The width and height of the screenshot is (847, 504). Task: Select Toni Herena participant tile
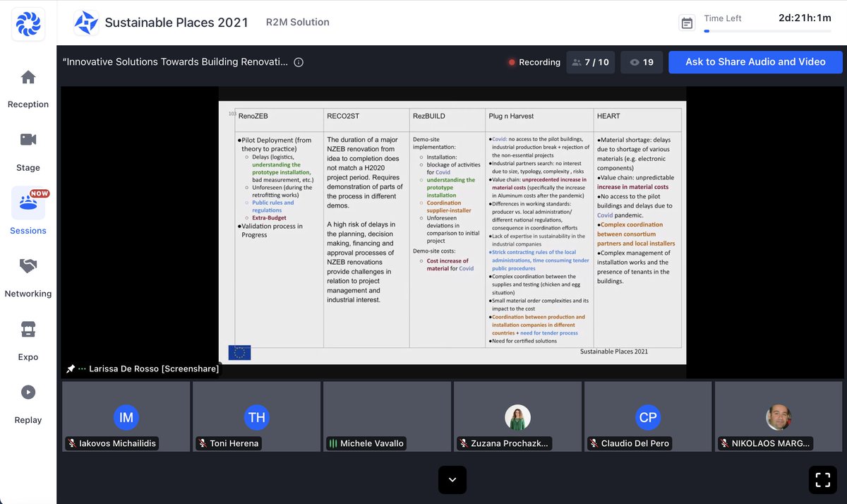click(x=257, y=416)
